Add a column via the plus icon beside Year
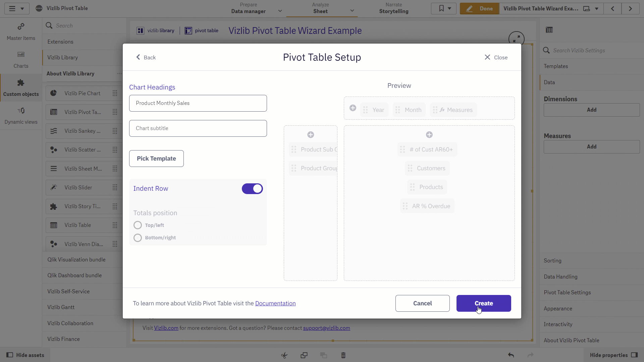The image size is (644, 362). click(353, 108)
